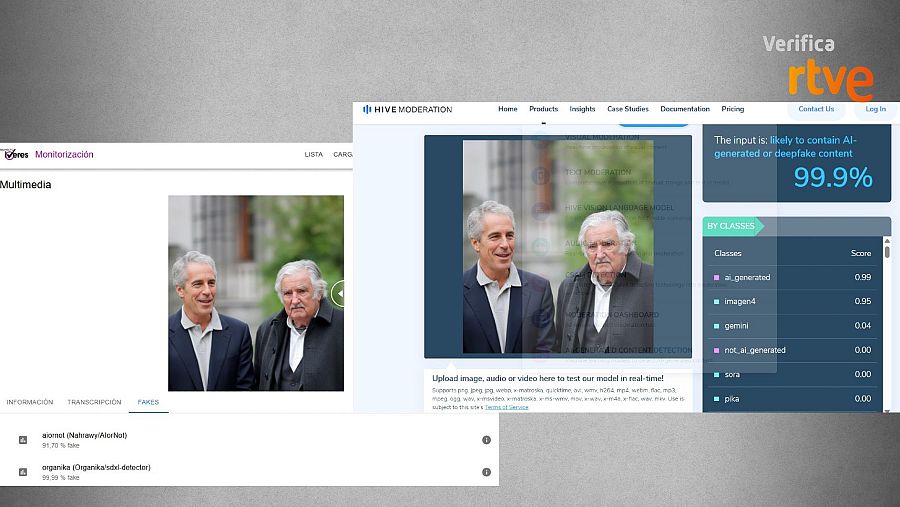This screenshot has width=900, height=507.
Task: Click the Contact Us button
Action: tap(816, 109)
